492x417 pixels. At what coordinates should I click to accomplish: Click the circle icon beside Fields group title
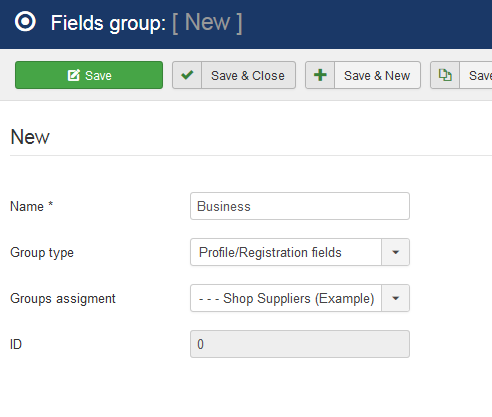coord(25,22)
